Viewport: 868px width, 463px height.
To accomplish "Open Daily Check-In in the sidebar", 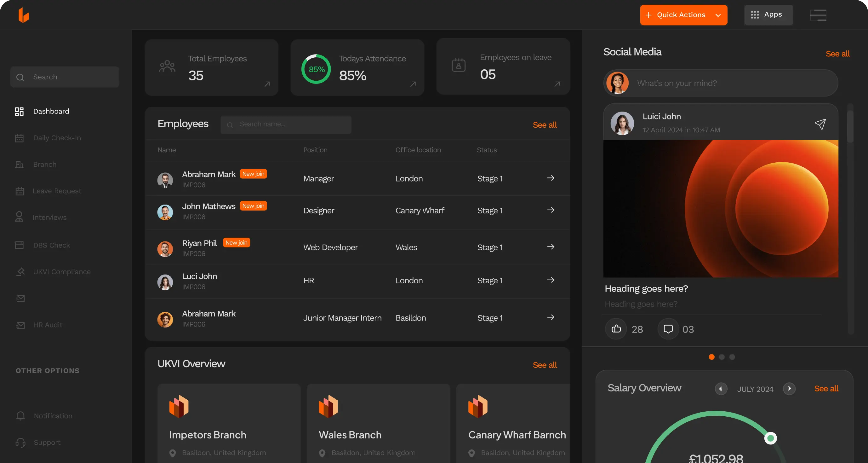I will pos(48,138).
